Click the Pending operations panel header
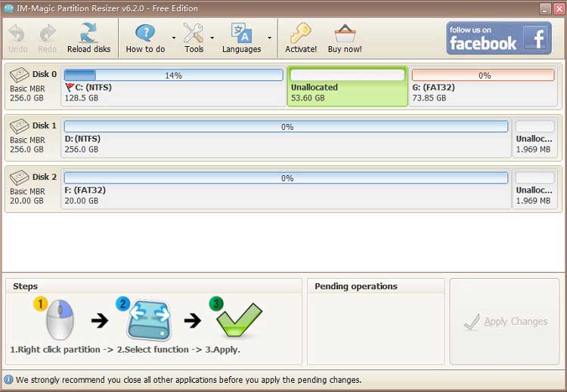 click(356, 286)
